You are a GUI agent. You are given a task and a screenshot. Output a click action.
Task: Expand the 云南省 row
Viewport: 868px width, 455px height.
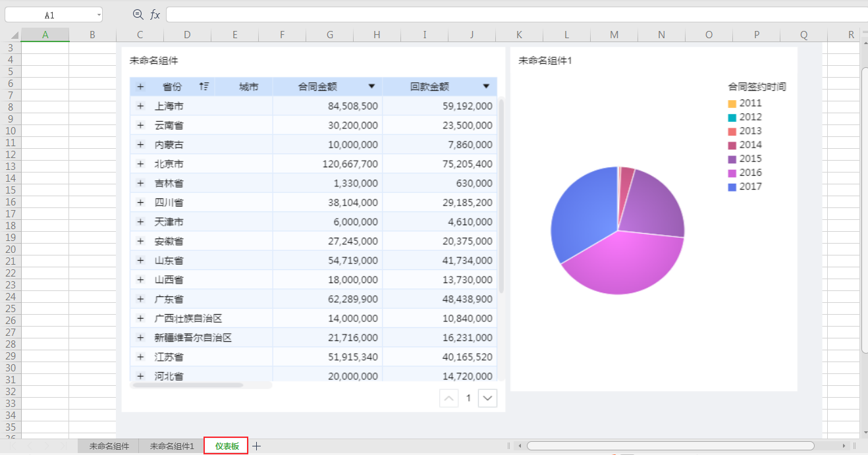pos(140,125)
